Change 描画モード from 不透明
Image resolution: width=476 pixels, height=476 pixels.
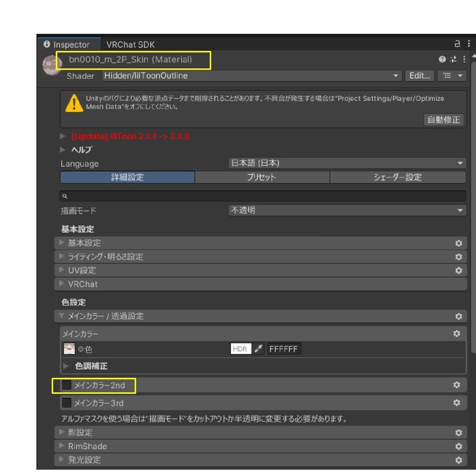click(x=346, y=210)
